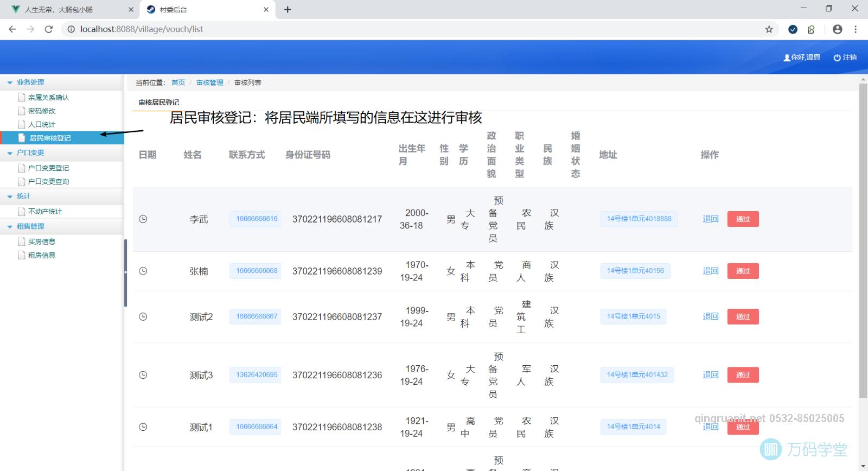This screenshot has height=471, width=868.
Task: Click phone tag 16666666616
Action: coord(256,219)
